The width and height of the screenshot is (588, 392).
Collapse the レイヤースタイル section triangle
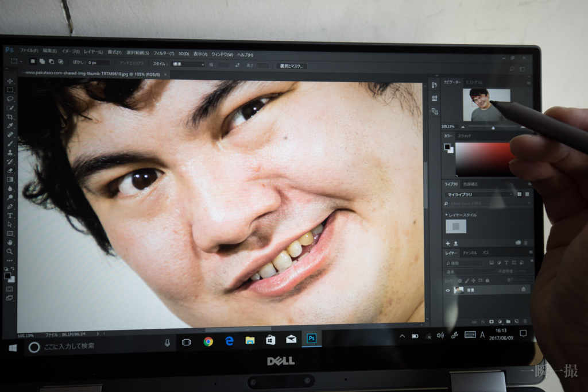(x=446, y=215)
